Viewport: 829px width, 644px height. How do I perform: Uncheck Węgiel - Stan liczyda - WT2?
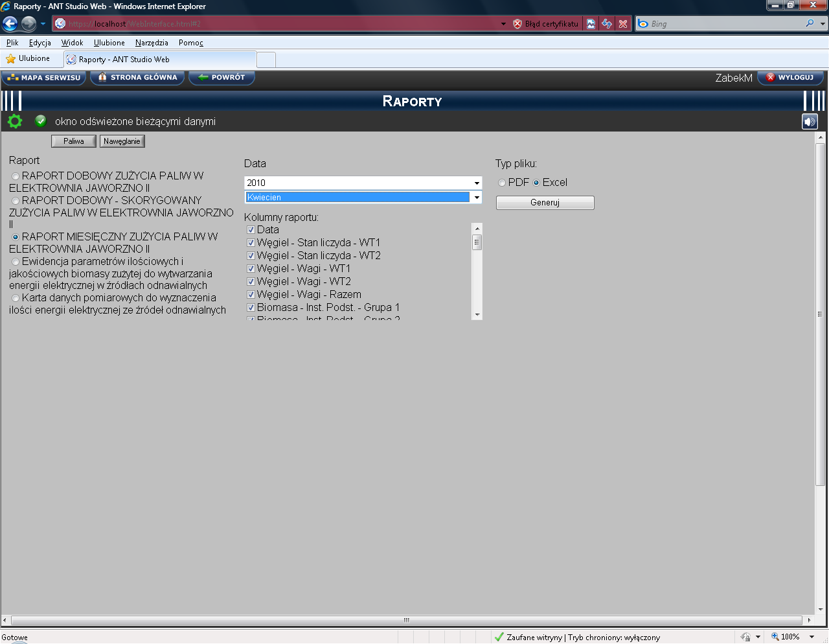point(251,256)
